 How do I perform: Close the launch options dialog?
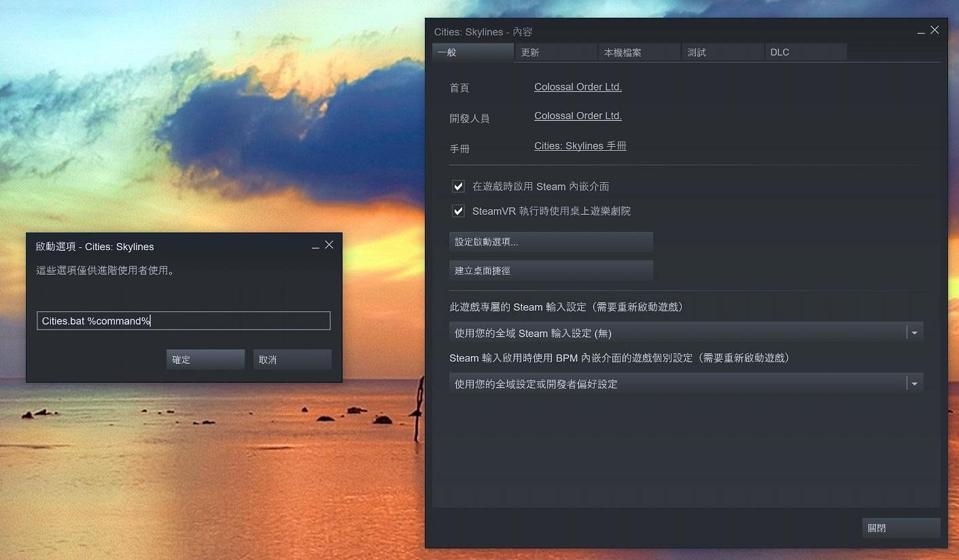pyautogui.click(x=329, y=245)
